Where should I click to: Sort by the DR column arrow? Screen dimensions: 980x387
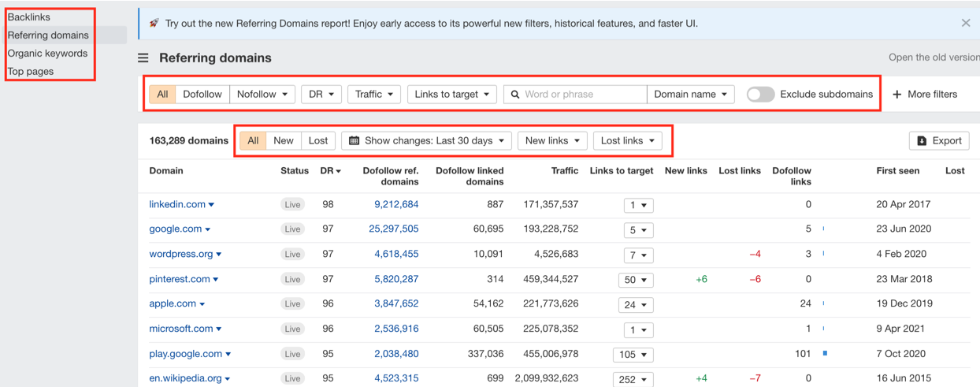pos(339,171)
